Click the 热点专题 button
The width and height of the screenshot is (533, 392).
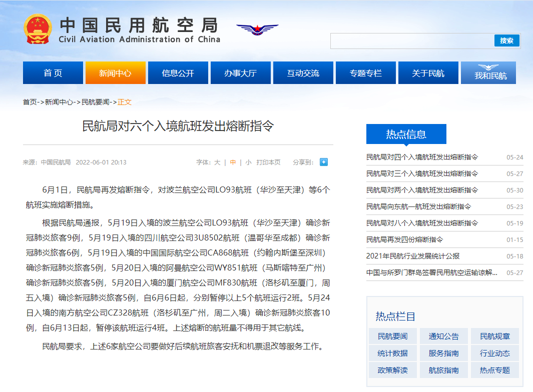point(494,370)
